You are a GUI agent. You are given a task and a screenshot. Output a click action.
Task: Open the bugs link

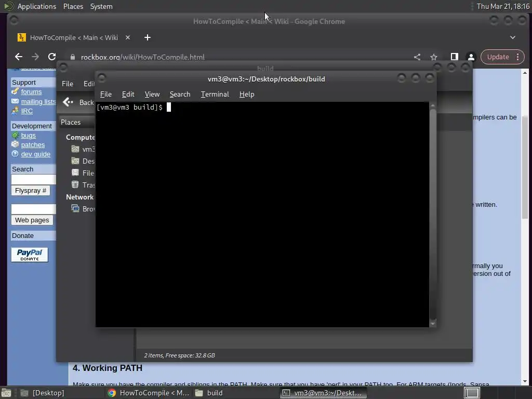point(28,136)
